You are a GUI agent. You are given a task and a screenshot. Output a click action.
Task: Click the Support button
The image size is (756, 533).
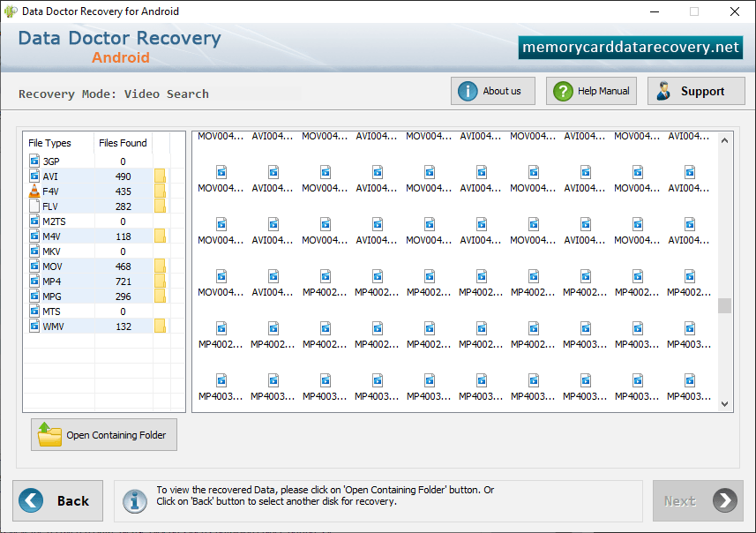click(x=696, y=91)
